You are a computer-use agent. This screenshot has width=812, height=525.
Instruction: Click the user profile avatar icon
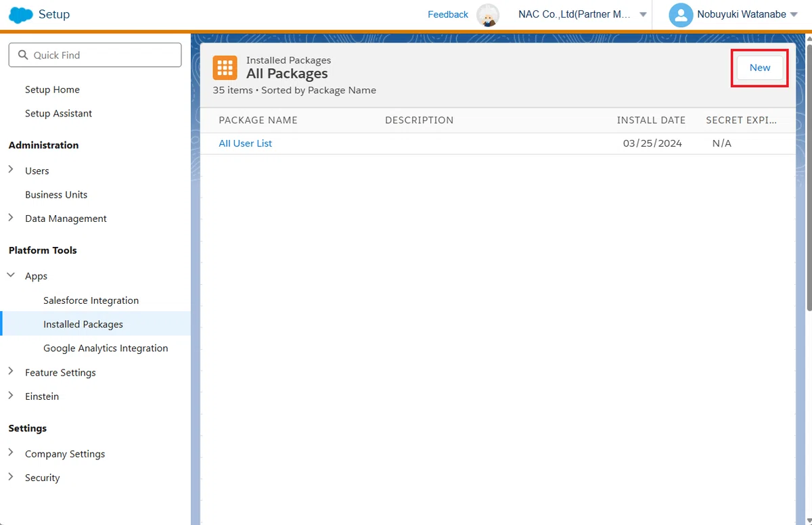(x=681, y=15)
